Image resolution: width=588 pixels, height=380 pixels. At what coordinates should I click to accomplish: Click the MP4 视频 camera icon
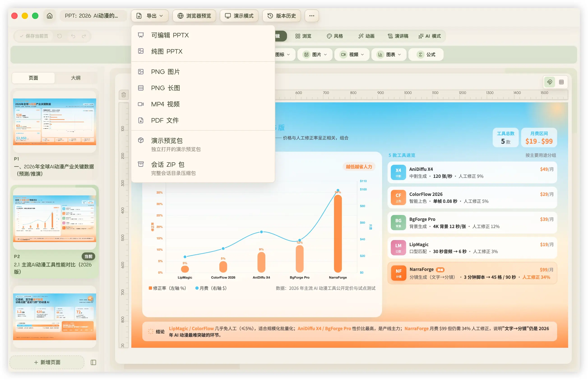pos(141,104)
